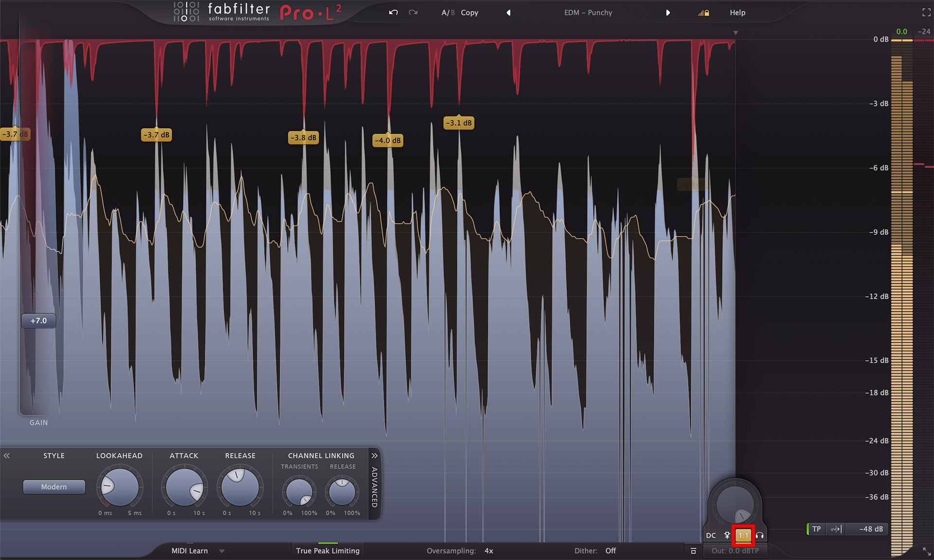The width and height of the screenshot is (934, 560).
Task: Enable audition limiting headphones icon
Action: [759, 535]
